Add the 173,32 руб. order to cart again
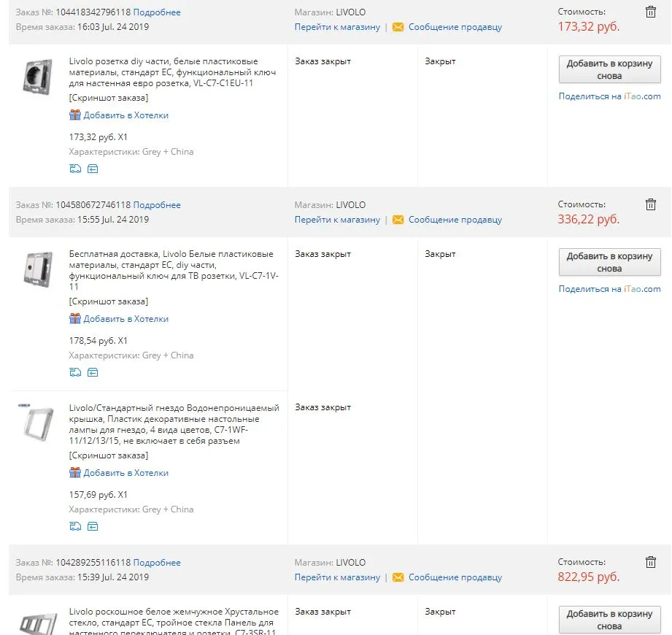 609,69
